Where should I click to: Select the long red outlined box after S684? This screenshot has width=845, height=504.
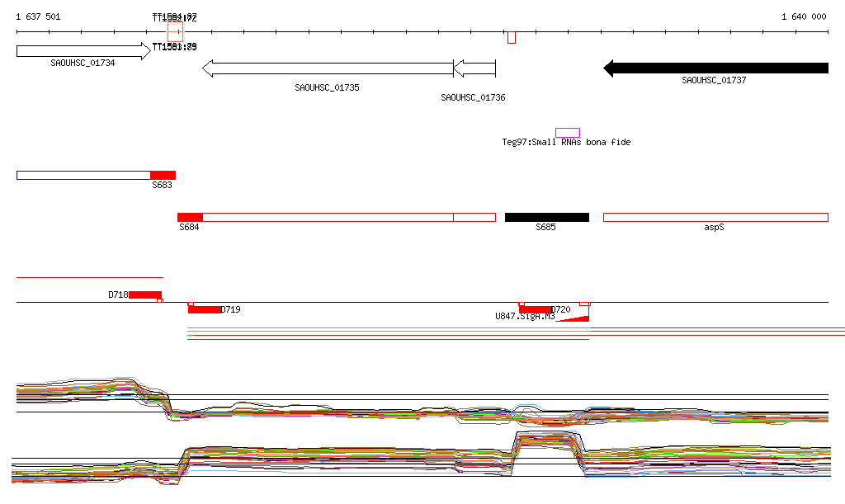(x=328, y=218)
